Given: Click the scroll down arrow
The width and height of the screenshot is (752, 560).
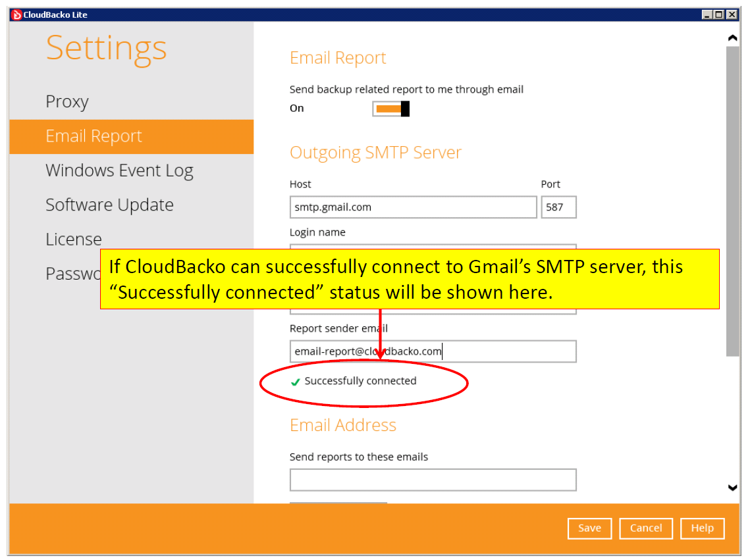Looking at the screenshot, I should [x=732, y=488].
